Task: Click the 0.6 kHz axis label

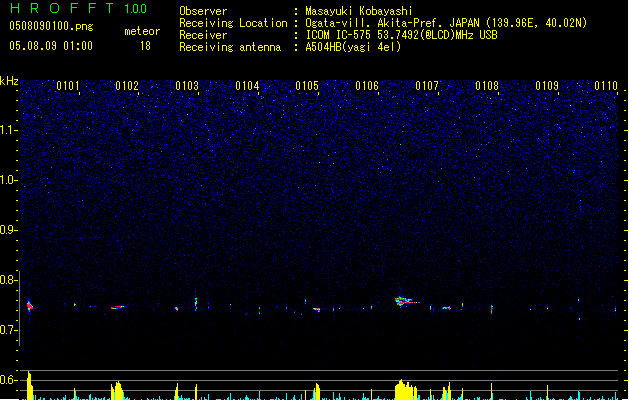Action: coord(8,380)
